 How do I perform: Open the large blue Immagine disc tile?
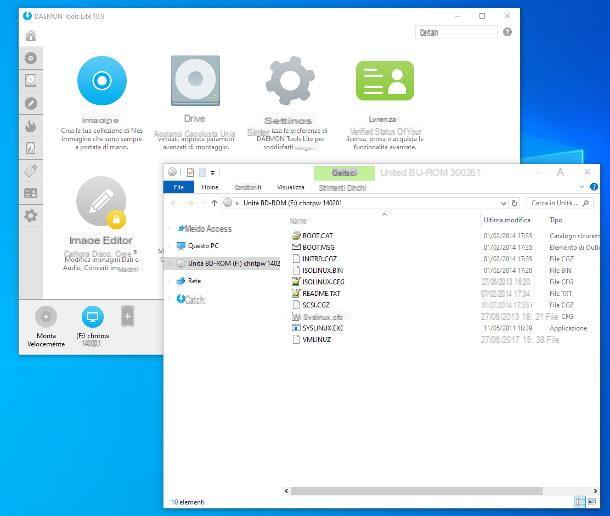[102, 81]
